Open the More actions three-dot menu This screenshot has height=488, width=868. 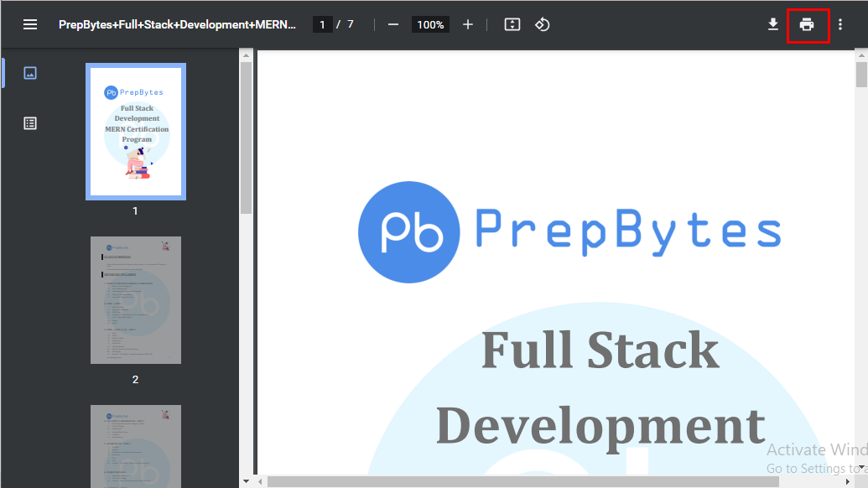pyautogui.click(x=840, y=24)
